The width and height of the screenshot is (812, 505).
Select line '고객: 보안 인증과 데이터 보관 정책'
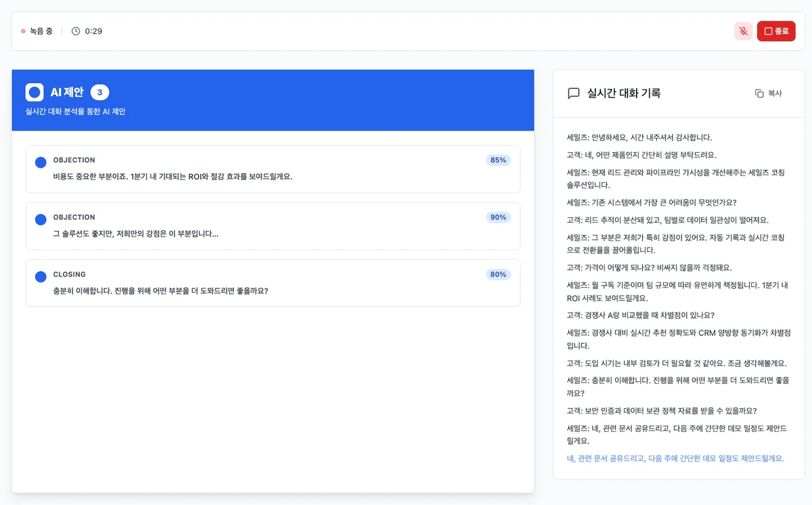(x=662, y=410)
